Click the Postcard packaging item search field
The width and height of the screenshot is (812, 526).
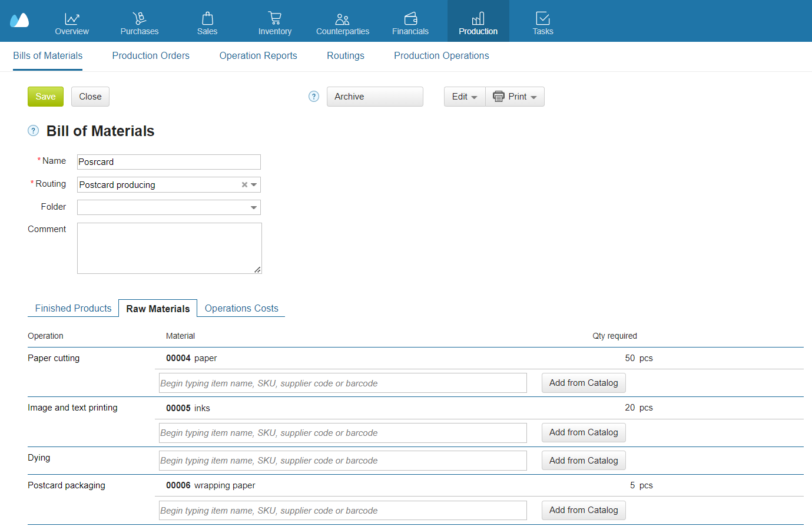pos(343,510)
